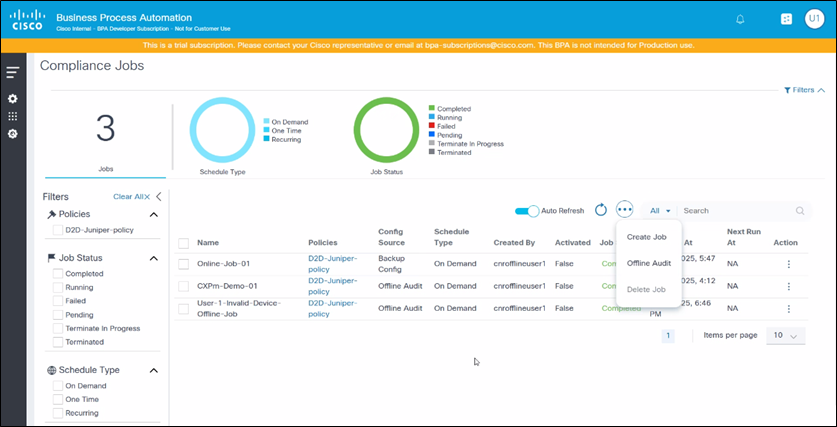
Task: Select User-1-Invalid-Device-Offline-Job row checkbox
Action: (x=184, y=309)
